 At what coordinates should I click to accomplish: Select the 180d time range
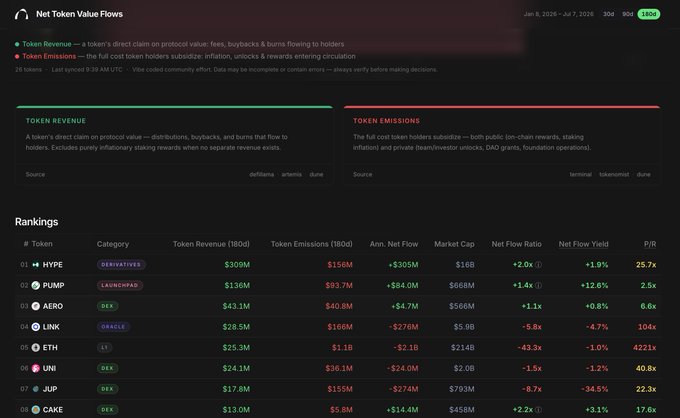[649, 14]
